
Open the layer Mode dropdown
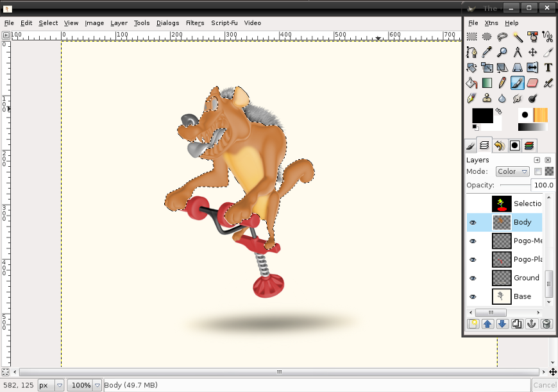(x=512, y=171)
